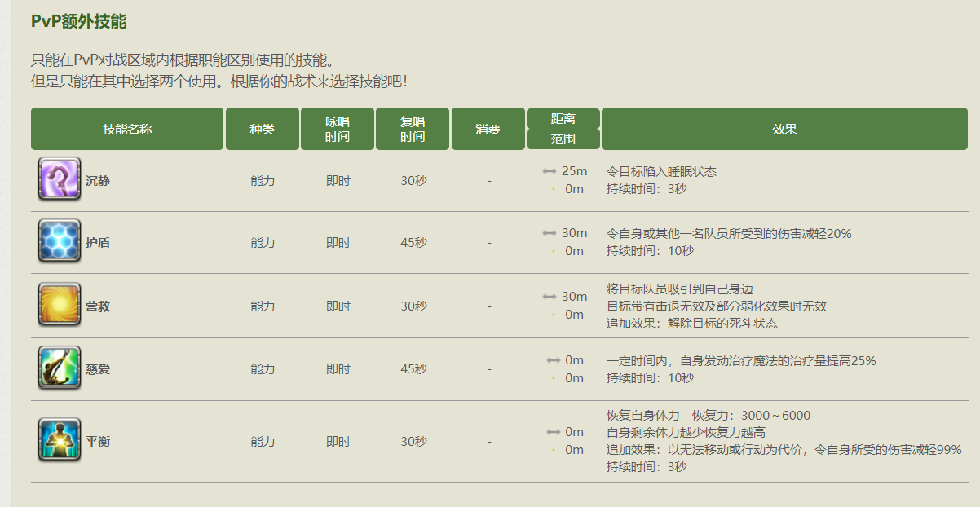Click the 营救 orange swirl icon
Screen dimensions: 980x507
59,305
